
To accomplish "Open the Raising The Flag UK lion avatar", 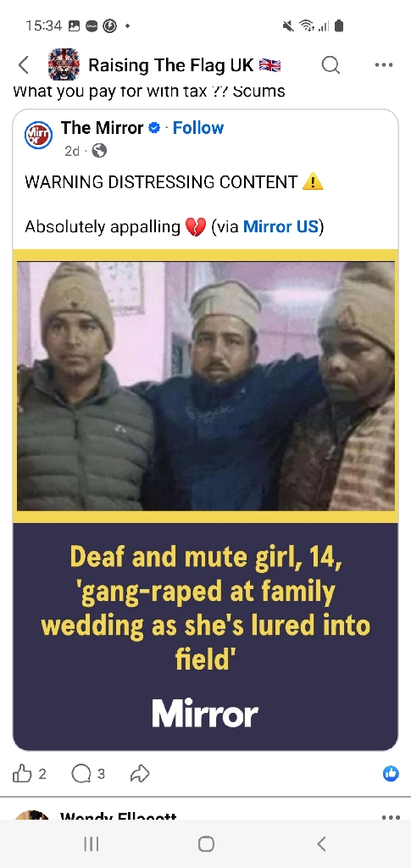I will click(x=64, y=64).
